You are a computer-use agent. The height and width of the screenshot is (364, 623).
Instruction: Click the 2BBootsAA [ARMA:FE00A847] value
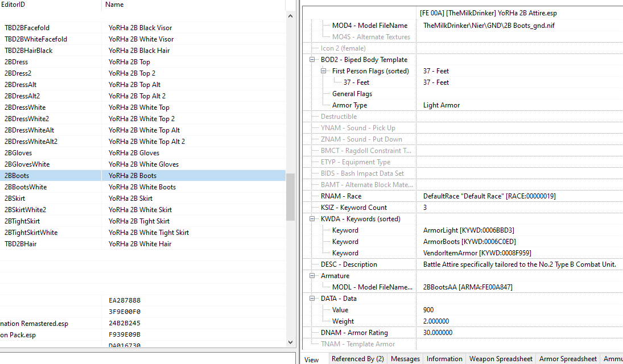[x=468, y=287]
